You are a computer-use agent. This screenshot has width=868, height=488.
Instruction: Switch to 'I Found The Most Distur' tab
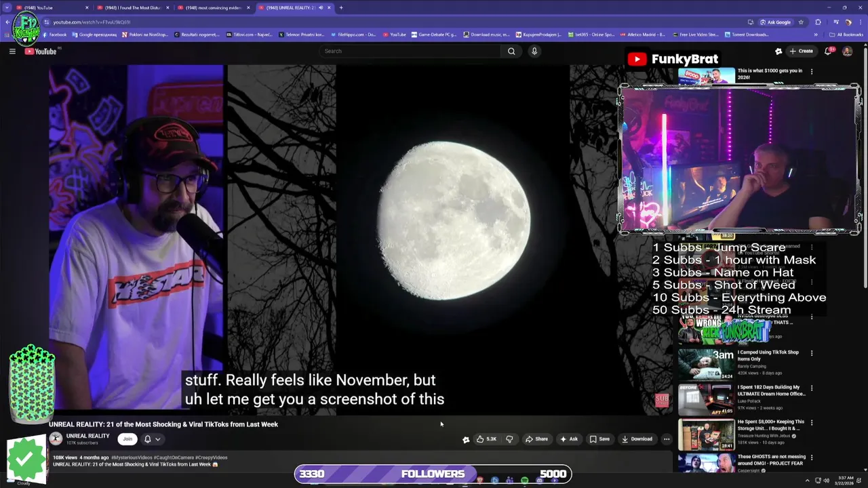132,7
